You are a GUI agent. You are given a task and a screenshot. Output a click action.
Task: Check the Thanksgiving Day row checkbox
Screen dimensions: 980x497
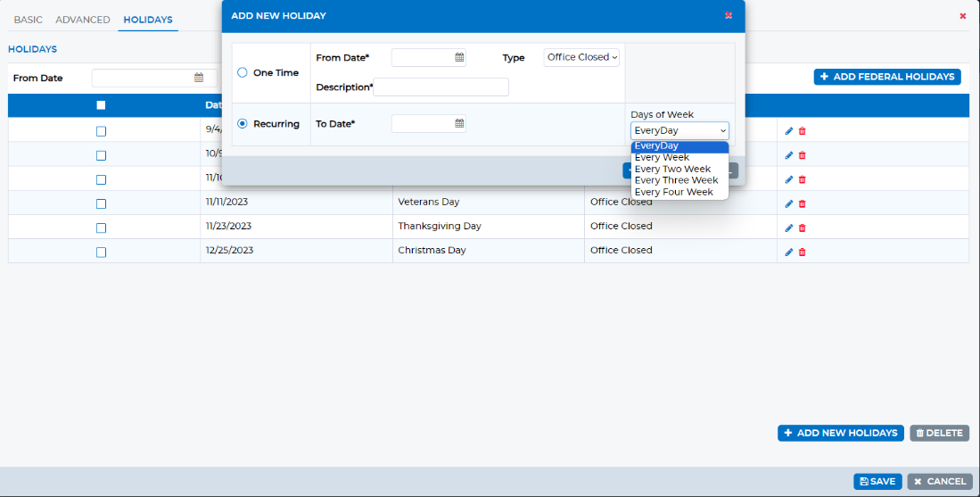click(102, 228)
